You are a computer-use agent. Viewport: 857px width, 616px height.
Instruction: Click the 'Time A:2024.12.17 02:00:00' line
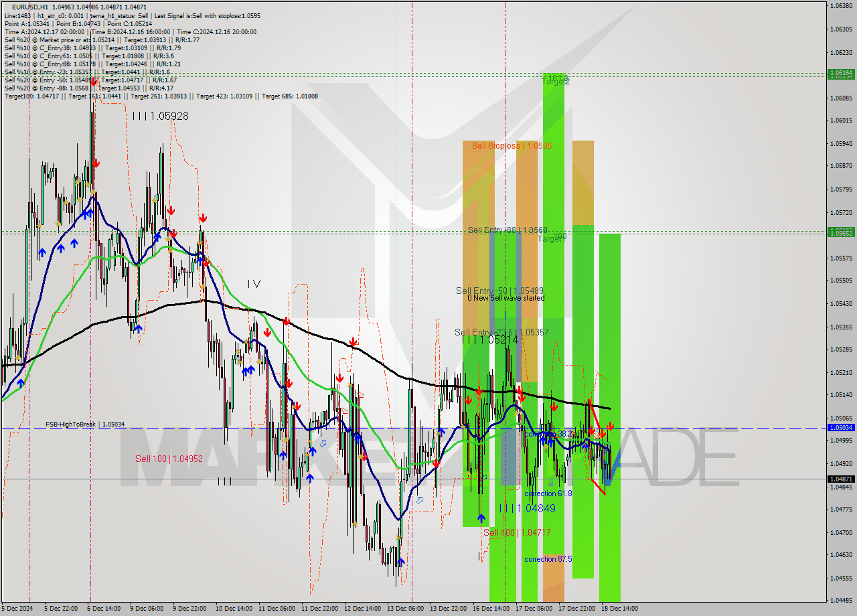pos(44,31)
